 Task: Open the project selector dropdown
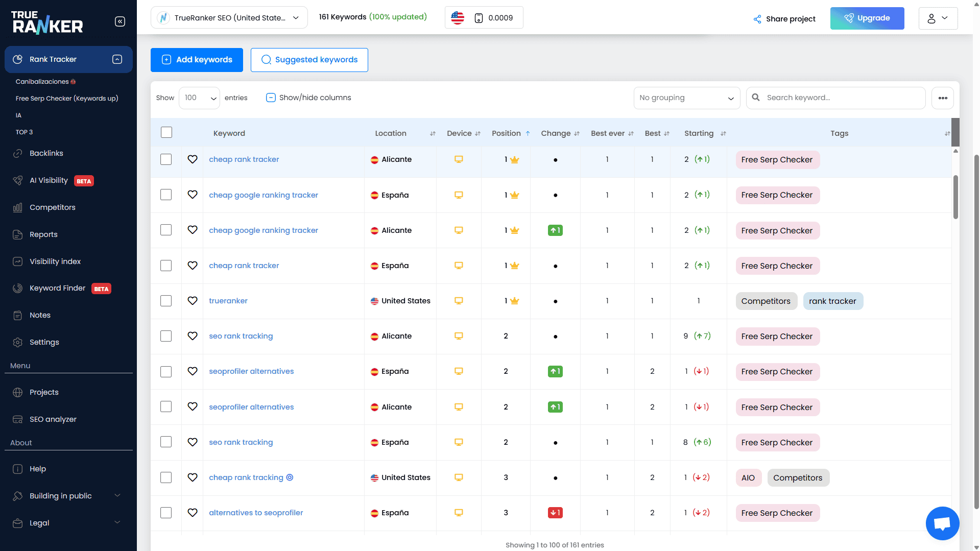coord(229,18)
